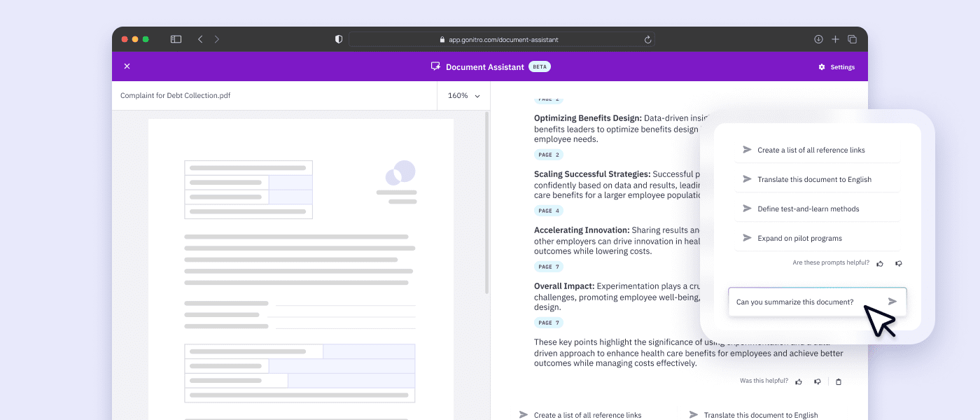Image resolution: width=980 pixels, height=420 pixels.
Task: Expand the 160% zoom dropdown
Action: click(464, 96)
